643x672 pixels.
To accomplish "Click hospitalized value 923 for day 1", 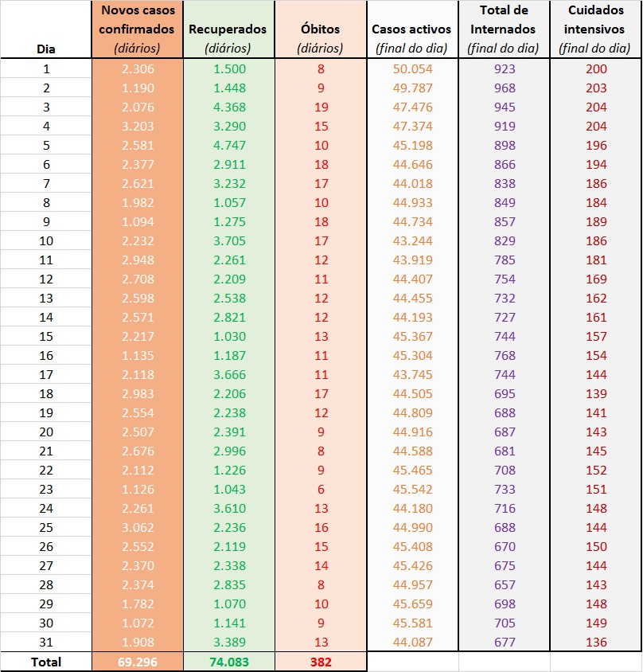I will point(505,68).
